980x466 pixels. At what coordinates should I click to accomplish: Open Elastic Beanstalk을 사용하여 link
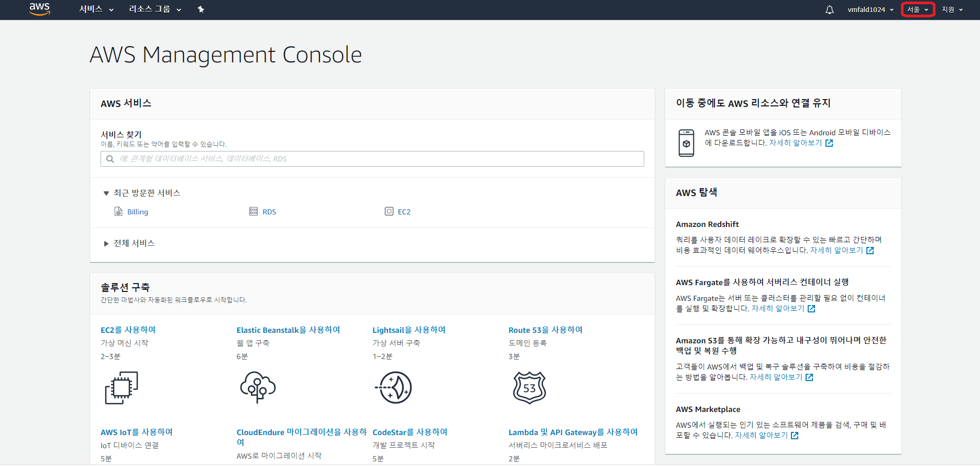coord(288,330)
